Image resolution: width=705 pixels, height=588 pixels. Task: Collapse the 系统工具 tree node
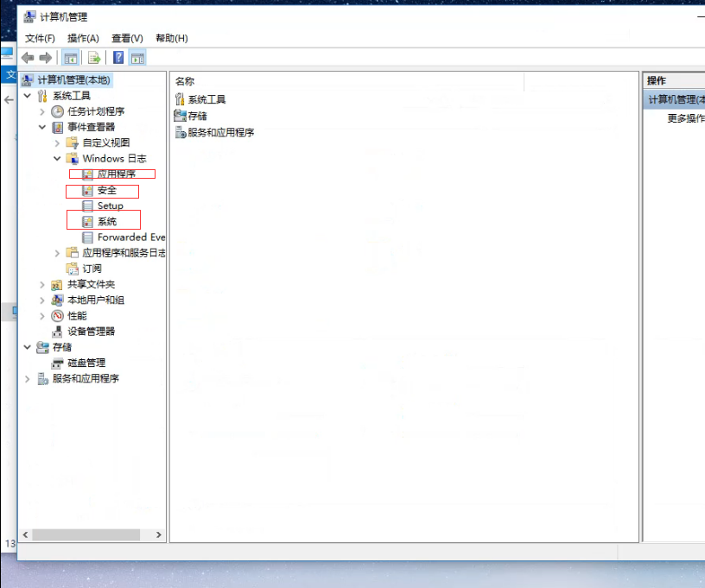point(28,96)
